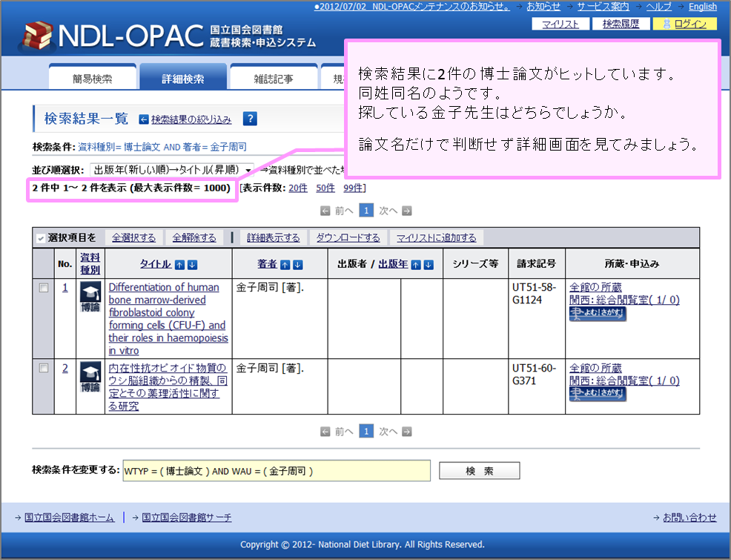
Task: Show 20件 results per page
Action: (x=298, y=188)
